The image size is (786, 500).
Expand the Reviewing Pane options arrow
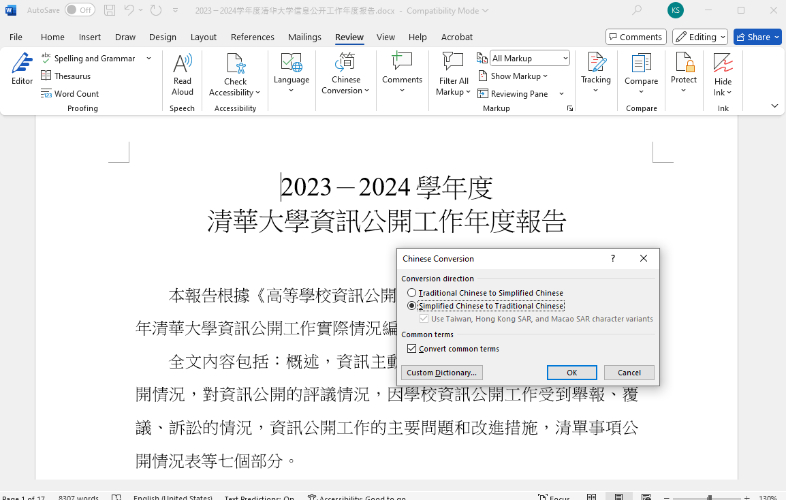561,94
